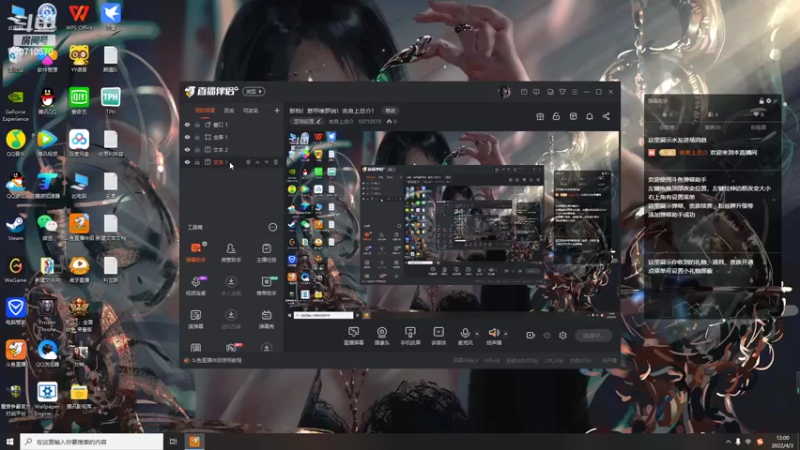This screenshot has height=450, width=800.
Task: Select the 文本 2 source row
Action: 232,149
